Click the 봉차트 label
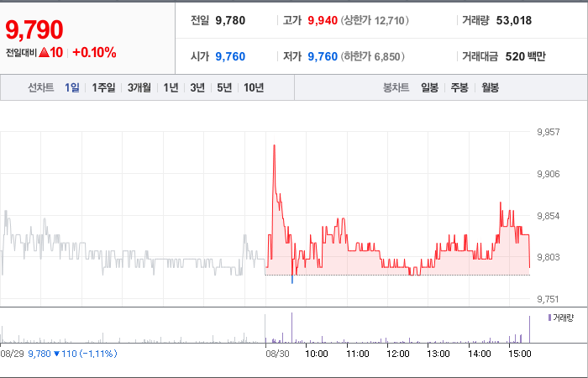Image resolution: width=588 pixels, height=378 pixels. 396,87
